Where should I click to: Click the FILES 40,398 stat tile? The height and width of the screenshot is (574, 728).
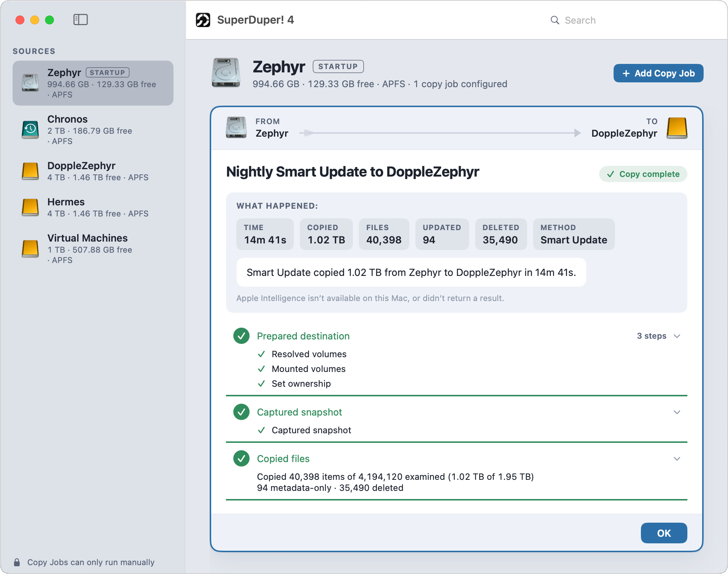pyautogui.click(x=384, y=234)
